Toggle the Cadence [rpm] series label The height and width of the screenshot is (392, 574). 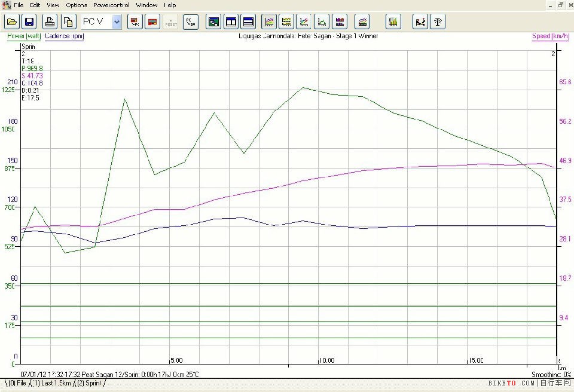point(64,36)
